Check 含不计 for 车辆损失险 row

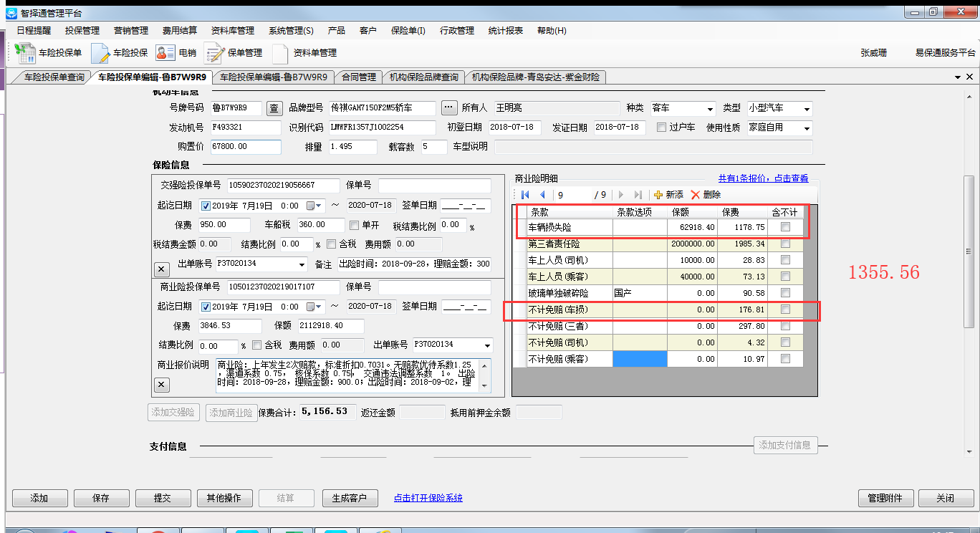tap(786, 227)
